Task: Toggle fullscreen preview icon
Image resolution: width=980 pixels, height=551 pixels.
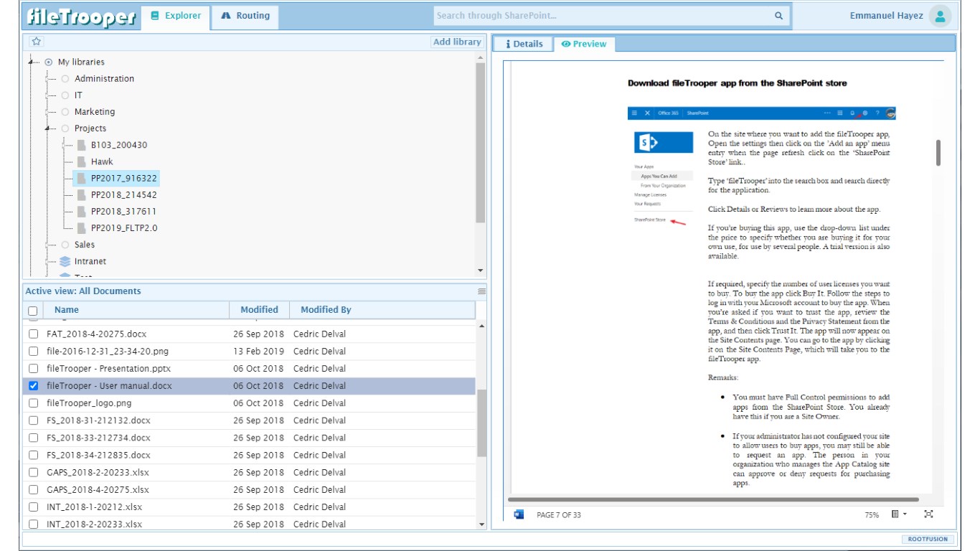Action: point(929,514)
